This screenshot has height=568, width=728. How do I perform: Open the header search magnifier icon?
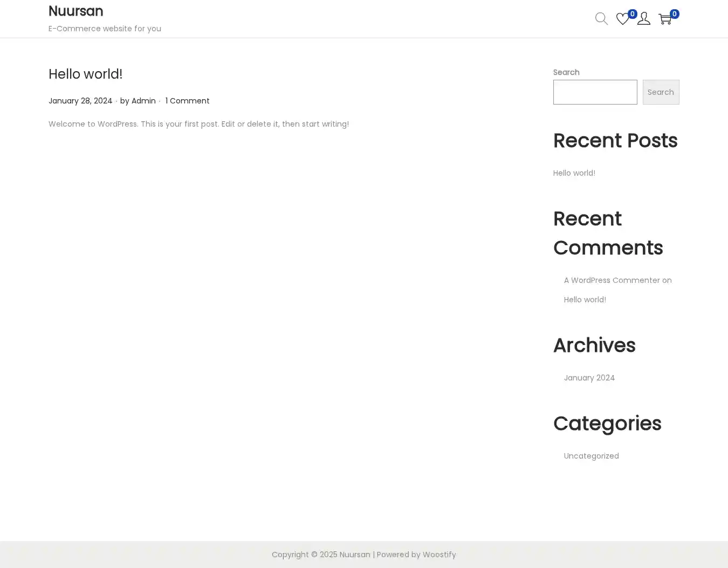click(x=601, y=19)
